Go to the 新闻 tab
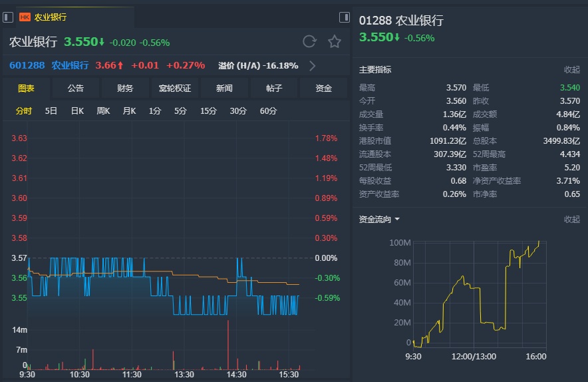The height and width of the screenshot is (382, 588). pos(224,89)
